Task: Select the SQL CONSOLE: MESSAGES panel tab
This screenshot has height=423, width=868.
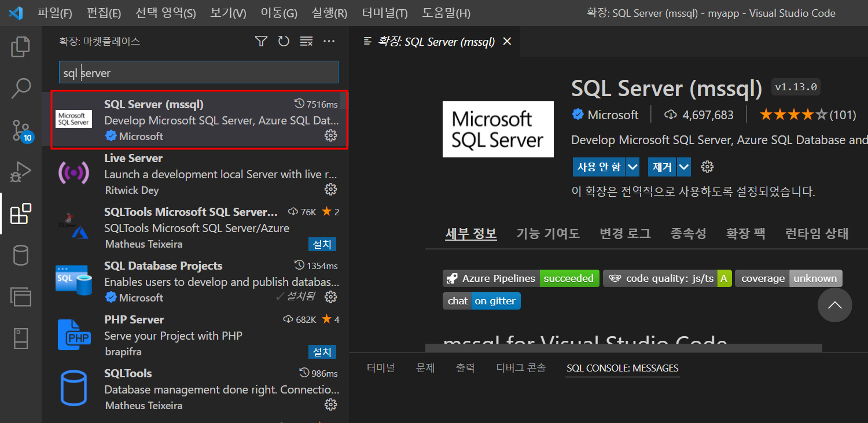Action: 623,368
